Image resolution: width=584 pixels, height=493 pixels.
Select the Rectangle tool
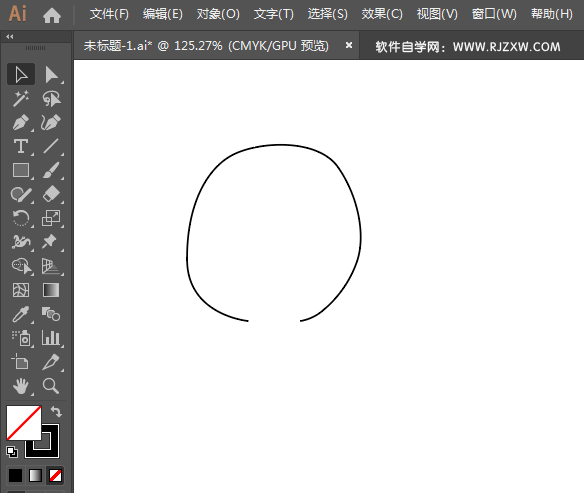pyautogui.click(x=21, y=171)
